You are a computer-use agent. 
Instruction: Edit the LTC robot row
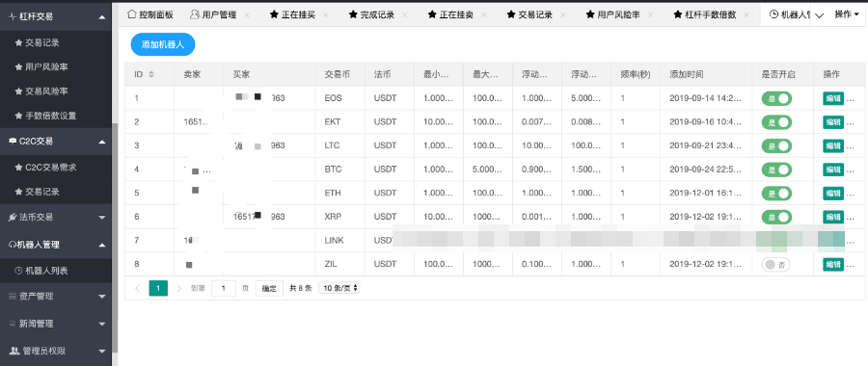(833, 146)
